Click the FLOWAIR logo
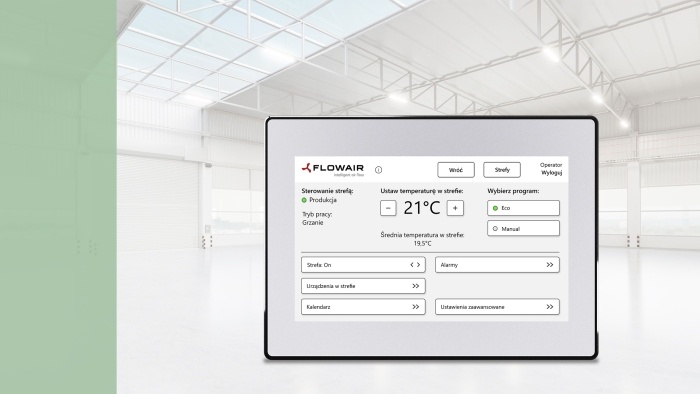This screenshot has width=700, height=394. click(333, 170)
